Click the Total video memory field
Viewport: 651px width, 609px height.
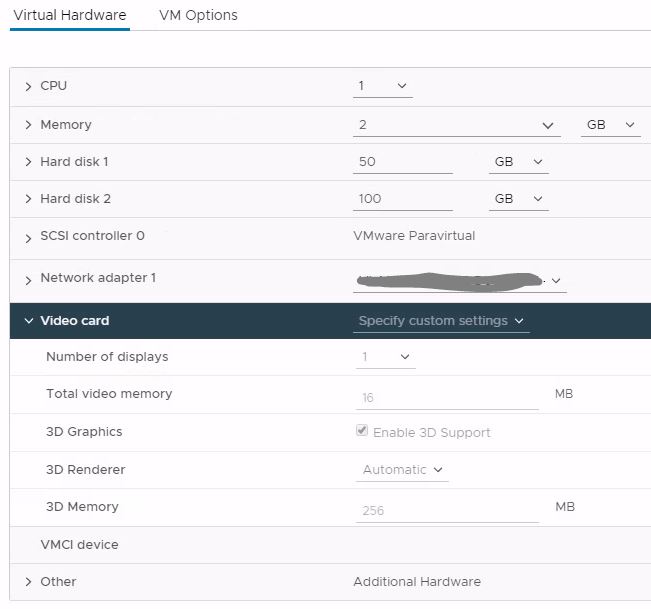point(447,397)
